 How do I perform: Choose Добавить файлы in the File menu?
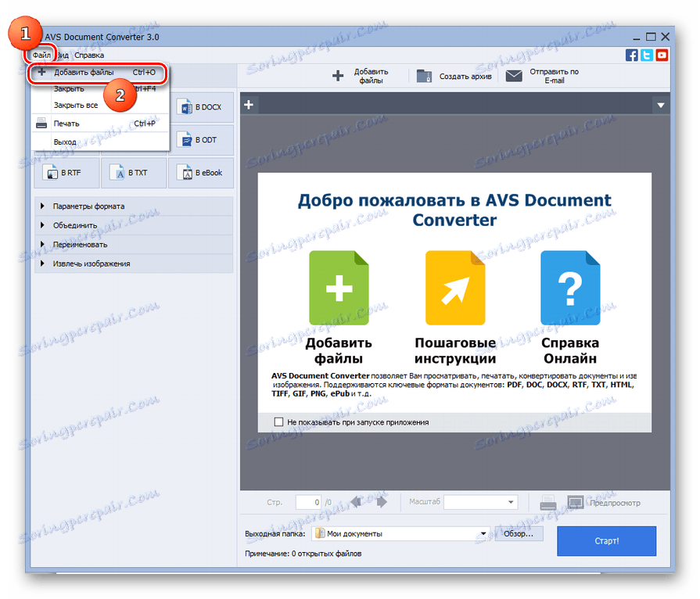[98, 72]
